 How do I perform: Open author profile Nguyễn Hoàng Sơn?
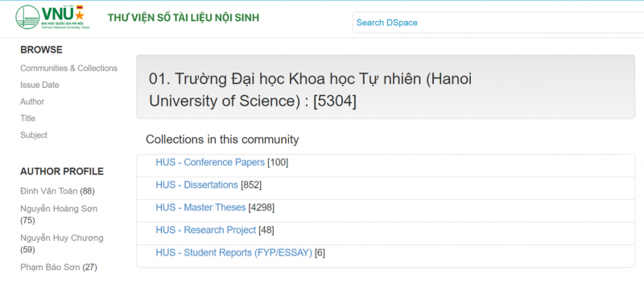(59, 209)
